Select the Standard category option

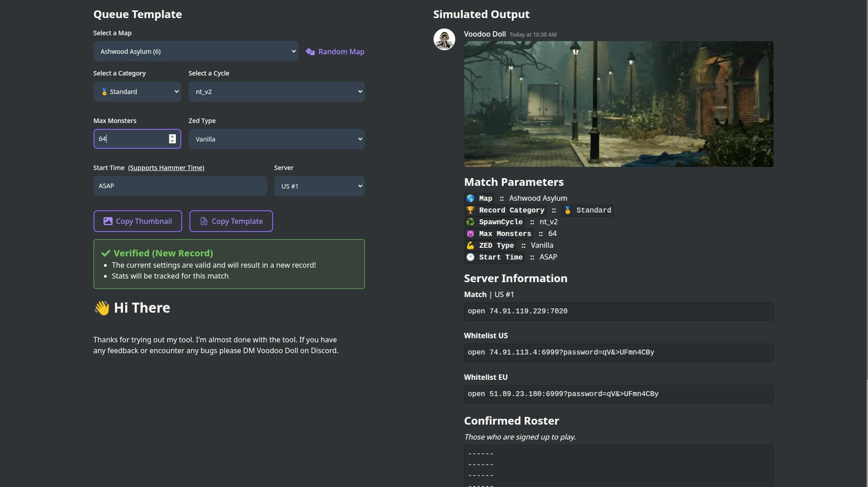click(x=137, y=91)
